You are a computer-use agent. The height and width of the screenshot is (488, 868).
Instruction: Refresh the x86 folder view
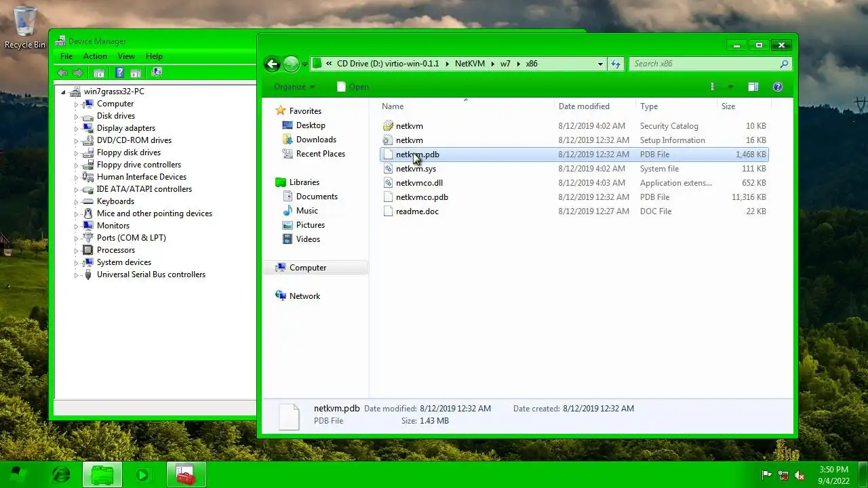(616, 64)
